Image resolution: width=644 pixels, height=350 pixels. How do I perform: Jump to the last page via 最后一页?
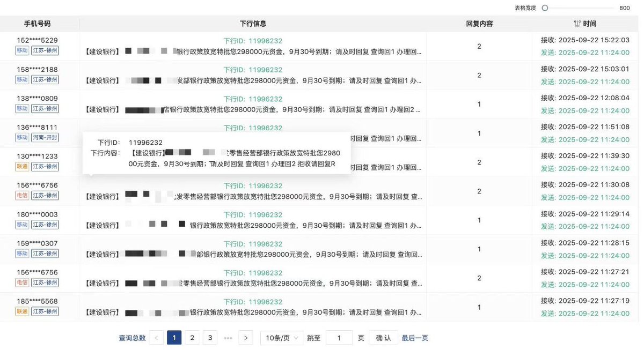[x=414, y=338]
